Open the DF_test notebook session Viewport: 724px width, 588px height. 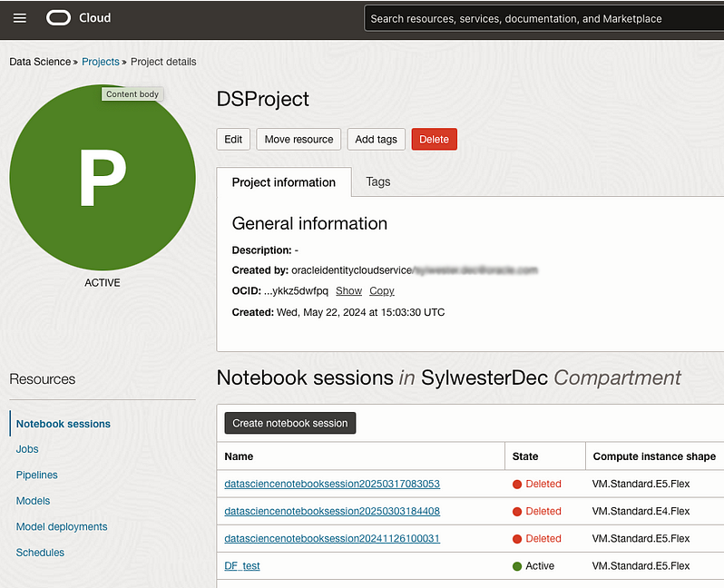242,566
